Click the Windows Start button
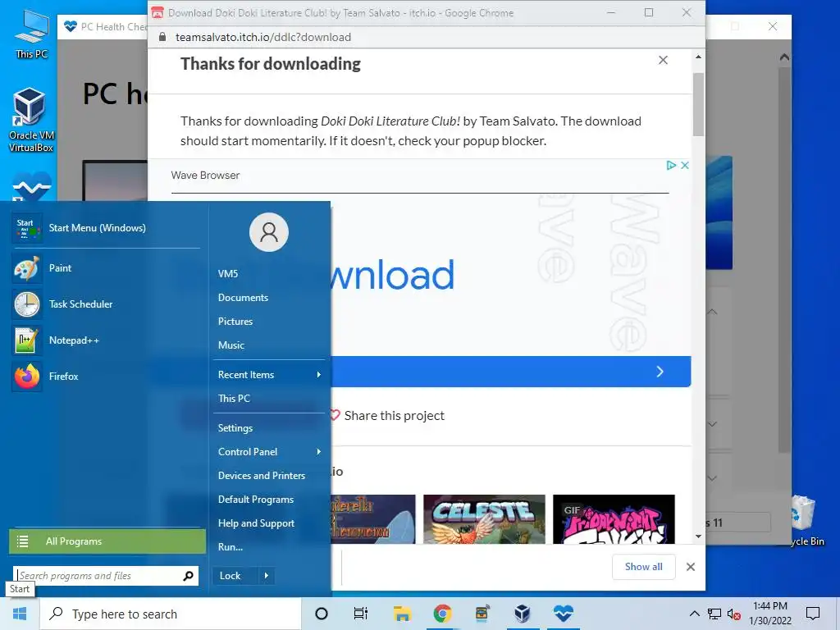 [x=20, y=614]
